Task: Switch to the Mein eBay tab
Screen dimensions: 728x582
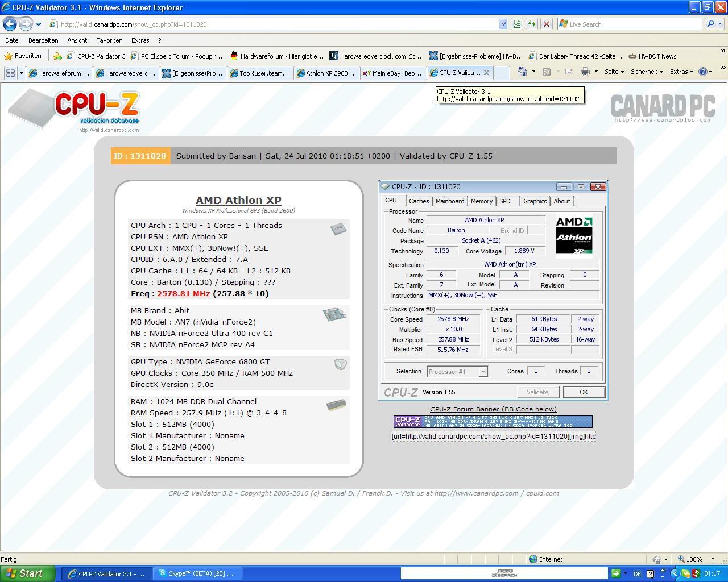Action: 392,73
